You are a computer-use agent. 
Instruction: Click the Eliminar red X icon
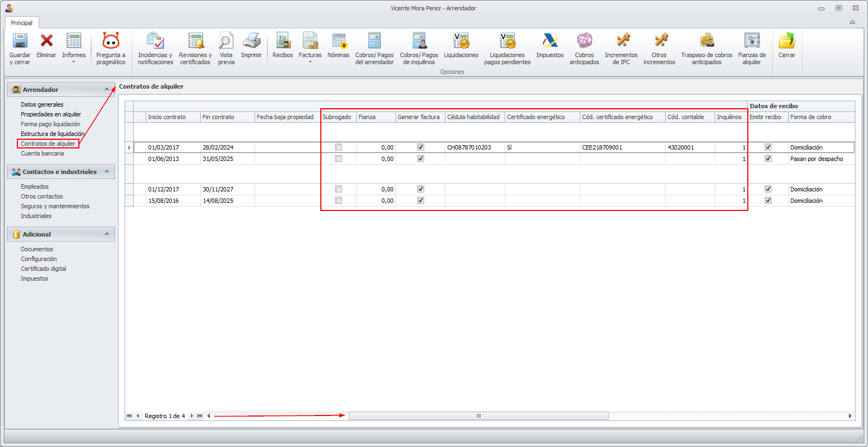coord(47,41)
